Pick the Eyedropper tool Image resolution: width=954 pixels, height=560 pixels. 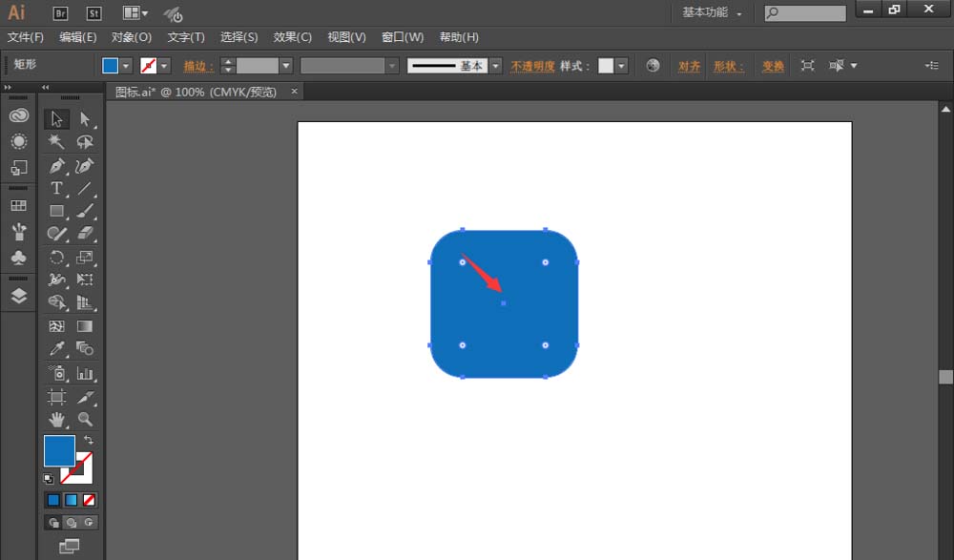(56, 348)
